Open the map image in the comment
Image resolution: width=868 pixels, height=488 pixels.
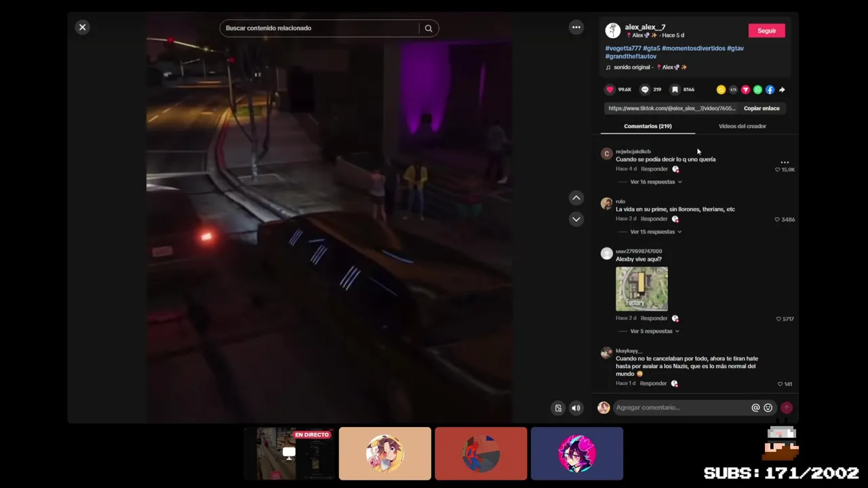click(642, 289)
